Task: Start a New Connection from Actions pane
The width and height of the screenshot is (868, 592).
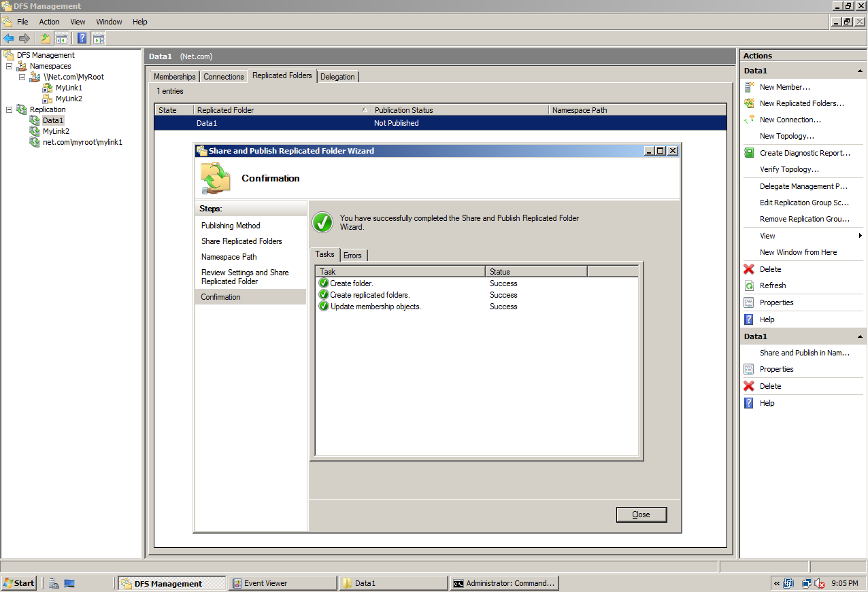Action: [790, 120]
